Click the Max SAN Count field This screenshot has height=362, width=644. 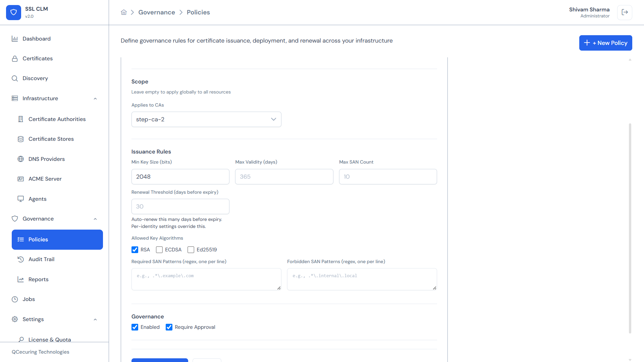[388, 177]
